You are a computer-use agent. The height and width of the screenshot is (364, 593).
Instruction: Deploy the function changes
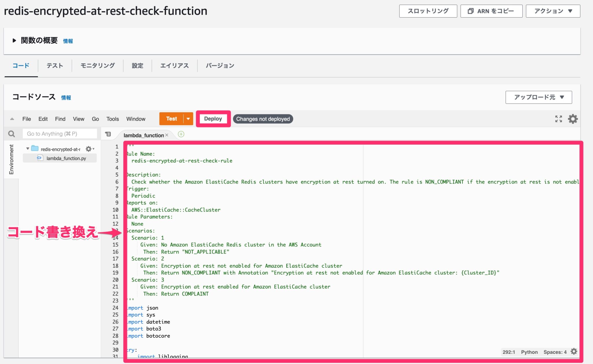[213, 119]
